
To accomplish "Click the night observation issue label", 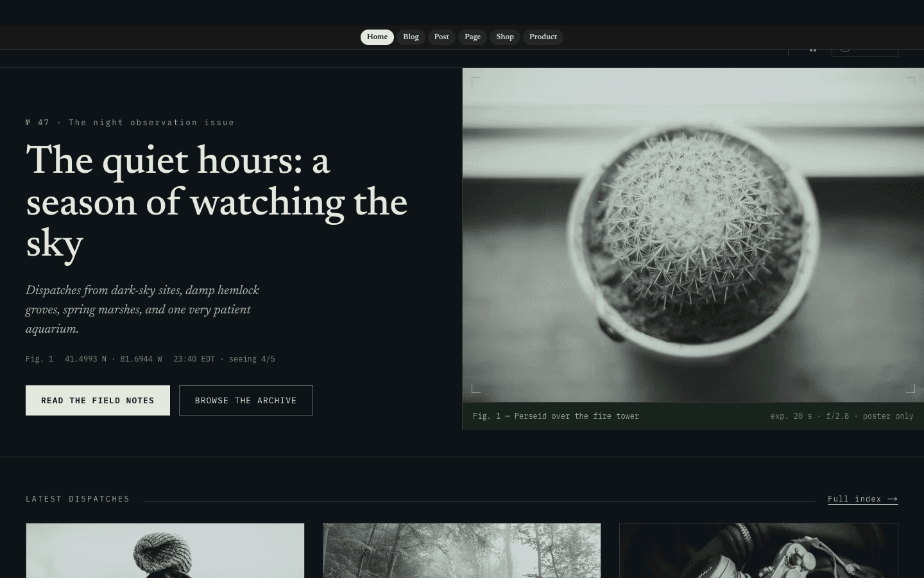I will coord(130,123).
